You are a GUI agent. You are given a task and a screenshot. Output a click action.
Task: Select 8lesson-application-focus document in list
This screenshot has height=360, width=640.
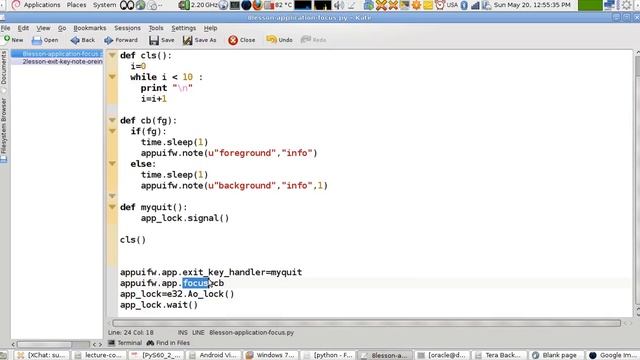(57, 53)
